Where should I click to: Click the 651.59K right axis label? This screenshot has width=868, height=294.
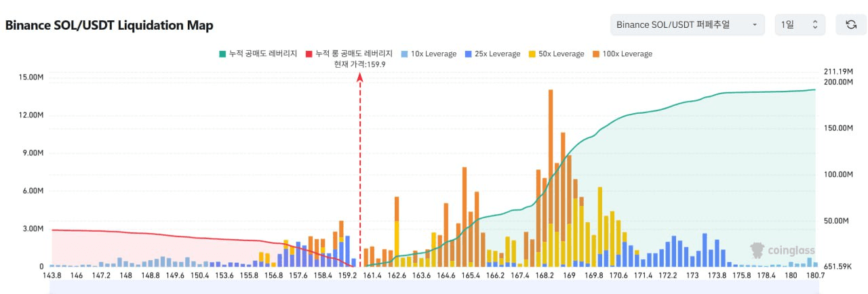837,267
